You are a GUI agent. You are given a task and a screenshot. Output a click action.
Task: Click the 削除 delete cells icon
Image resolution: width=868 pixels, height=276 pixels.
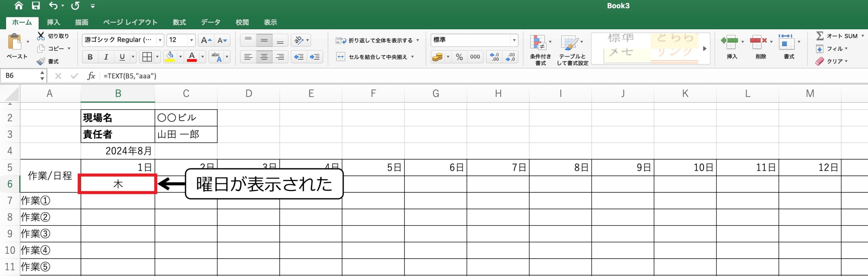[x=758, y=42]
